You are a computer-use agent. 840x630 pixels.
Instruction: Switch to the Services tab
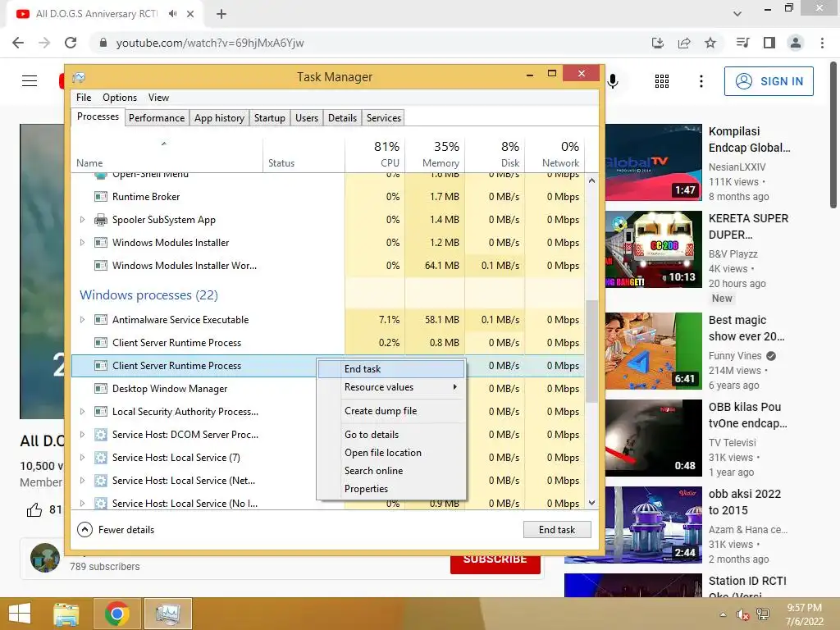pyautogui.click(x=384, y=118)
